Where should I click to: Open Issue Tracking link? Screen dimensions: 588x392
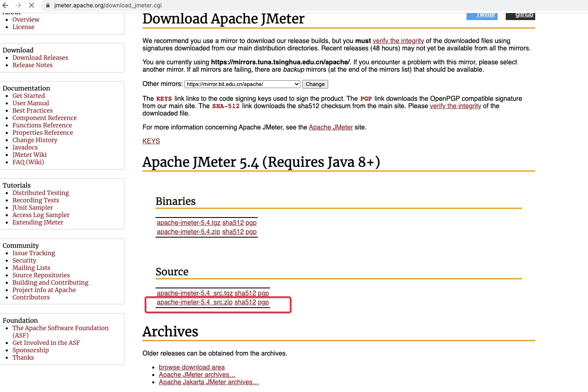pos(34,253)
